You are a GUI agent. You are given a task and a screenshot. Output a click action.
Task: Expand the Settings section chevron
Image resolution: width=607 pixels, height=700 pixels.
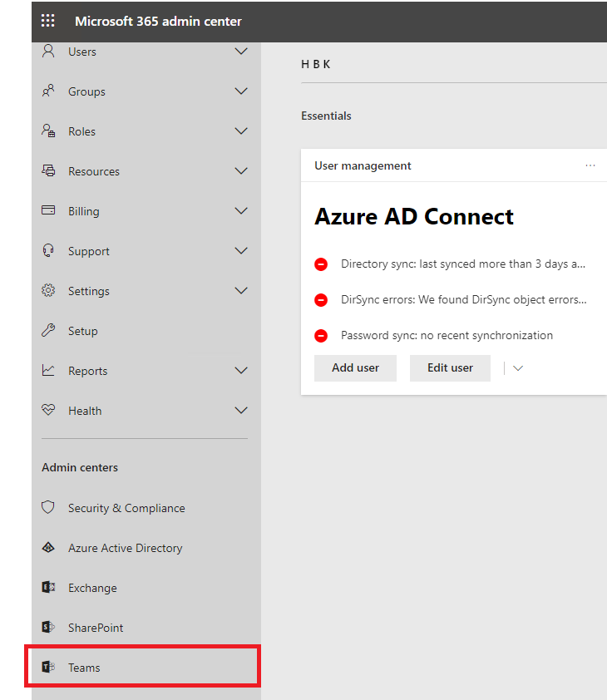[241, 291]
